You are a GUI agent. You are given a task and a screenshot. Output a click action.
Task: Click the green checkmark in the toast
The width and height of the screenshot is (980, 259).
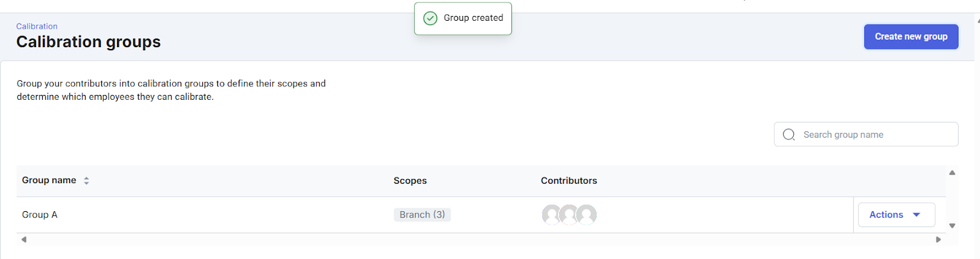pos(431,18)
